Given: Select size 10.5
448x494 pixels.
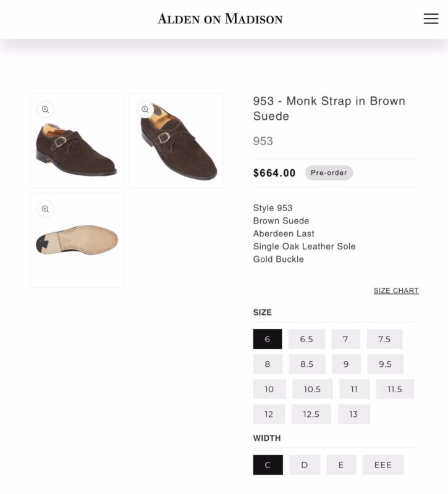Looking at the screenshot, I should tap(311, 389).
